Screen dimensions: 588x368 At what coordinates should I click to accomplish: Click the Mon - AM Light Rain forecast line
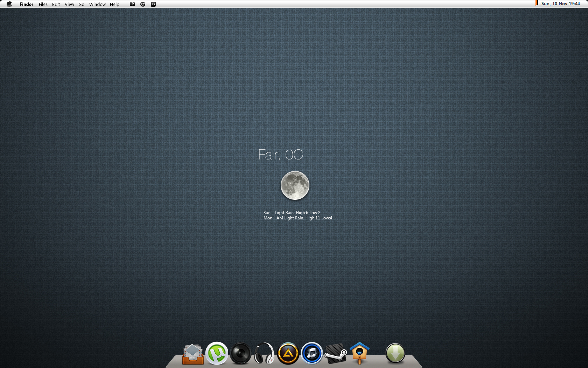(x=298, y=218)
